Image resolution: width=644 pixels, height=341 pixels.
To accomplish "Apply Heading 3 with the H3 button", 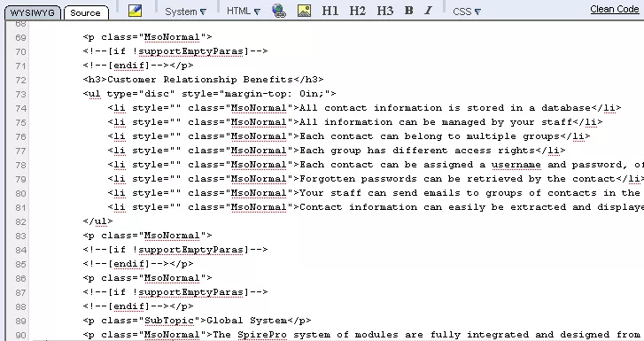I will tap(384, 12).
